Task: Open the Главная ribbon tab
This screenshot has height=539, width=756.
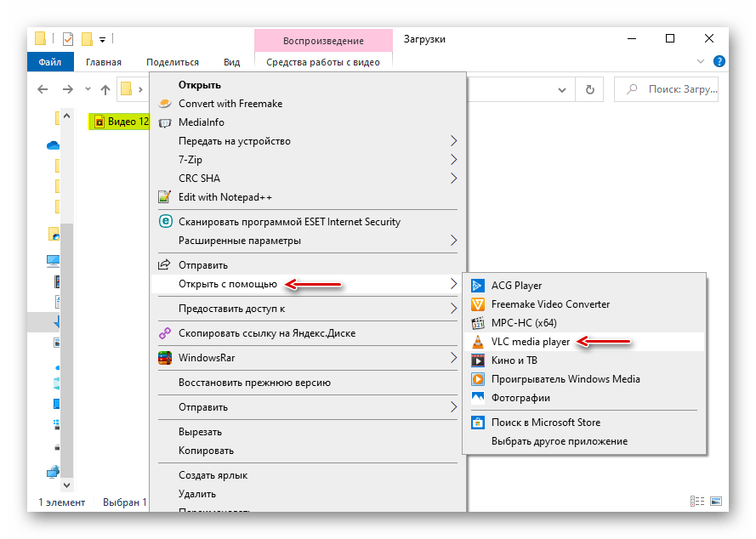Action: (104, 62)
